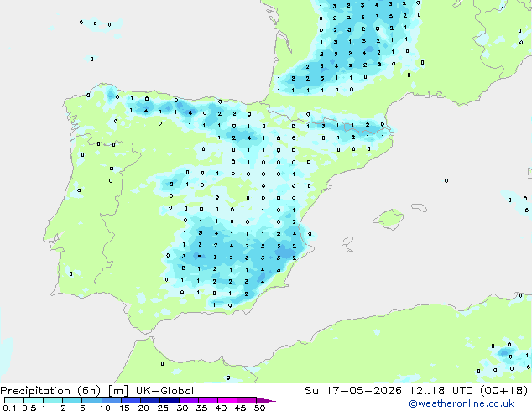
Task: Click legend value label '0.5'
Action: pyautogui.click(x=29, y=408)
